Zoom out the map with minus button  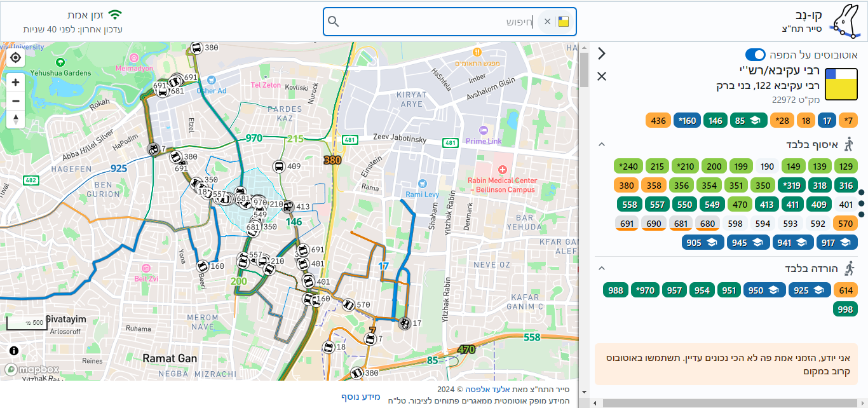16,100
